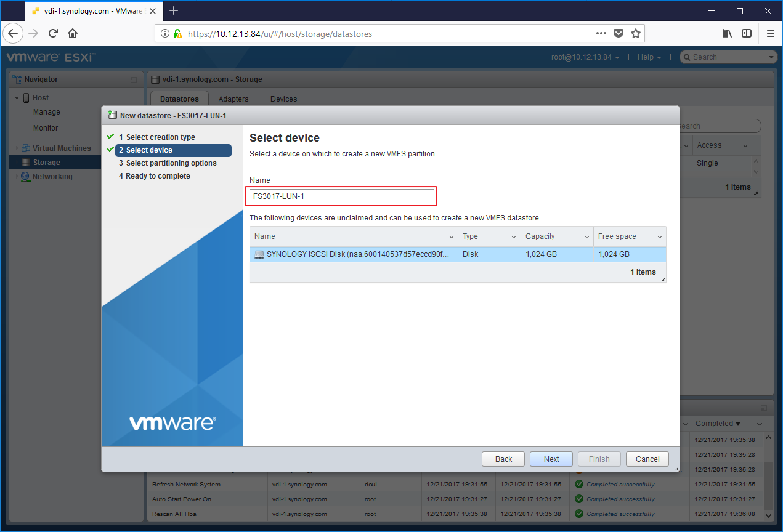Click the green Completed icon for Rescan All Hba

point(578,514)
